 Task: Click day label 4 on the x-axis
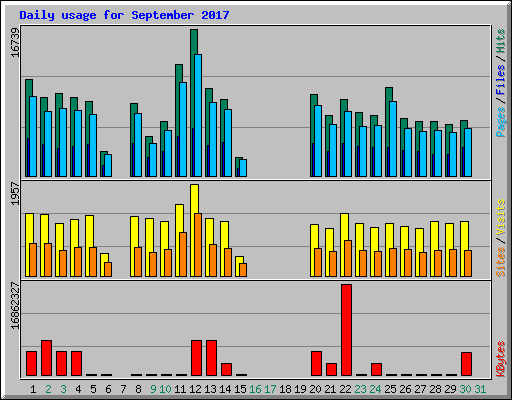coord(78,389)
